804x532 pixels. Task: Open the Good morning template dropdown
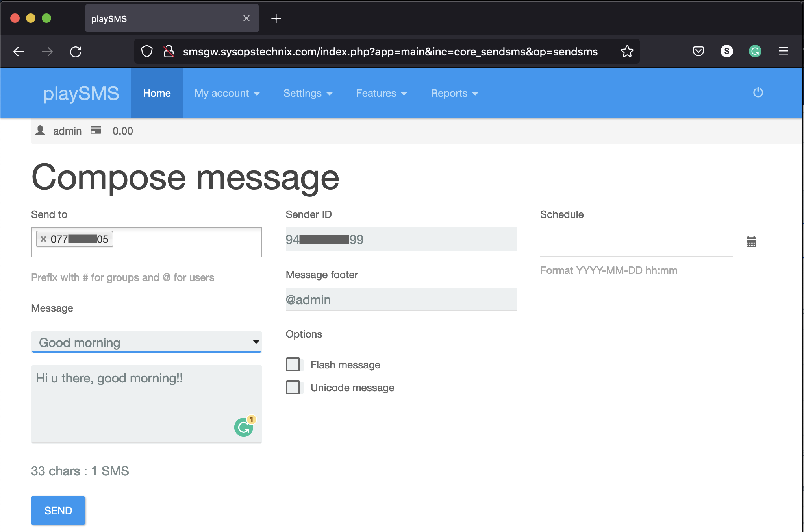point(146,342)
